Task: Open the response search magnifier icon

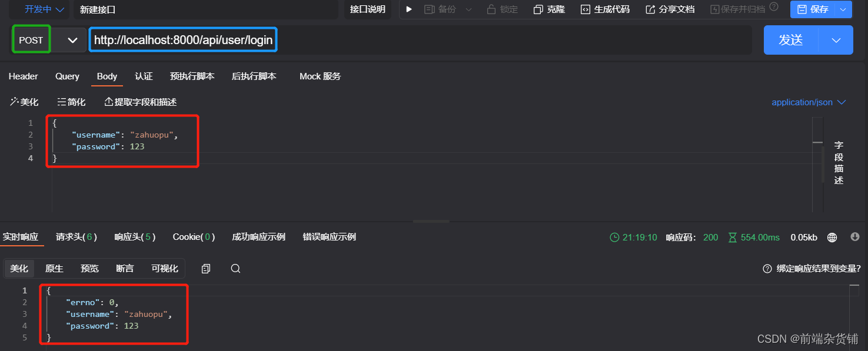Action: pos(235,268)
